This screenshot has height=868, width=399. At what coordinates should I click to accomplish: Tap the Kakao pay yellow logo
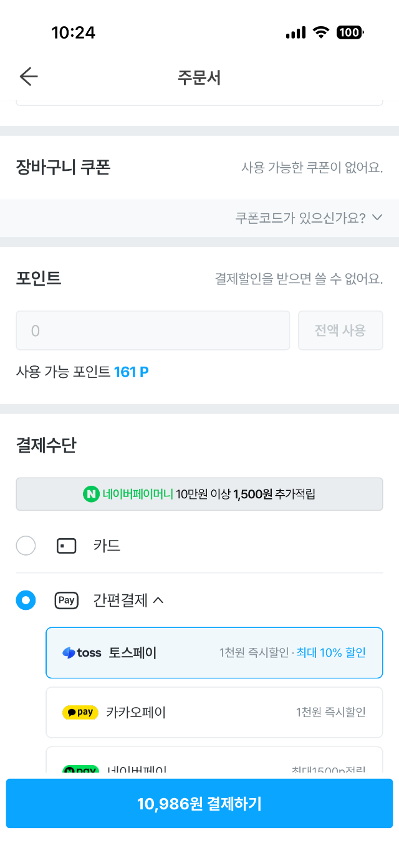pos(80,712)
